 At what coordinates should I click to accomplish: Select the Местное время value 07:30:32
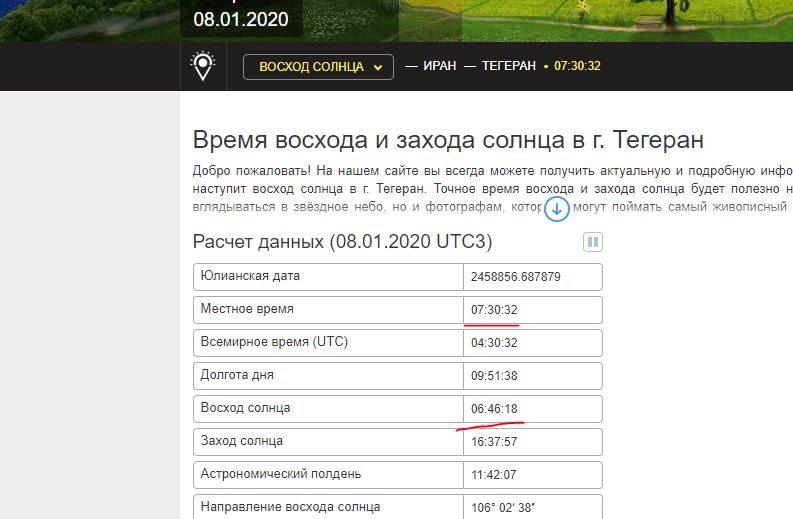coord(494,310)
